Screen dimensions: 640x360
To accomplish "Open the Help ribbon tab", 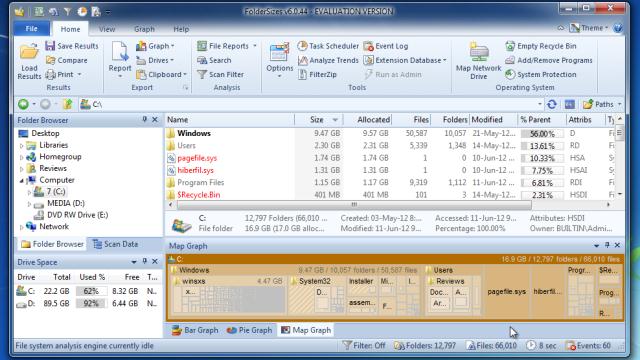I will click(x=181, y=29).
